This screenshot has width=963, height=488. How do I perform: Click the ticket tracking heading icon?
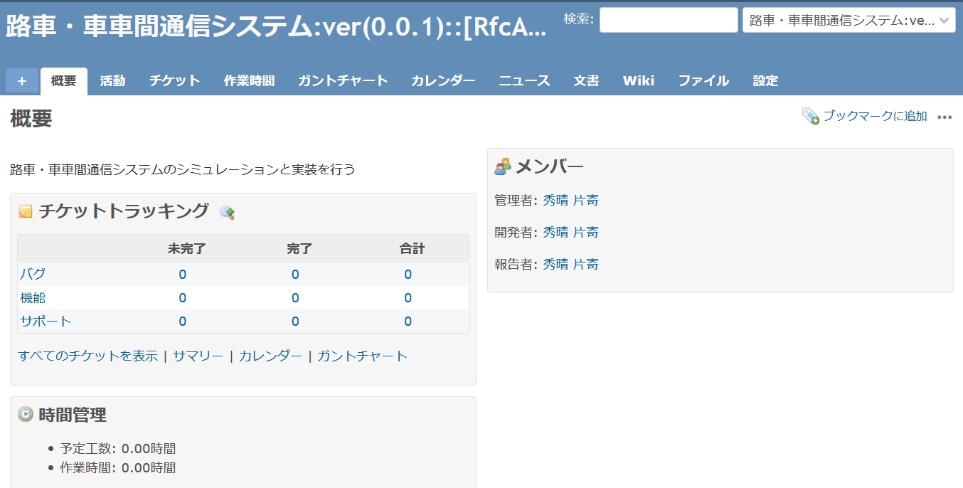[25, 212]
